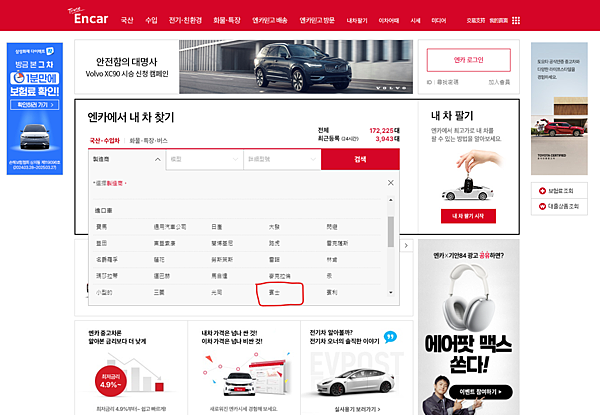Close the manufacturer selection panel with X

(x=390, y=183)
